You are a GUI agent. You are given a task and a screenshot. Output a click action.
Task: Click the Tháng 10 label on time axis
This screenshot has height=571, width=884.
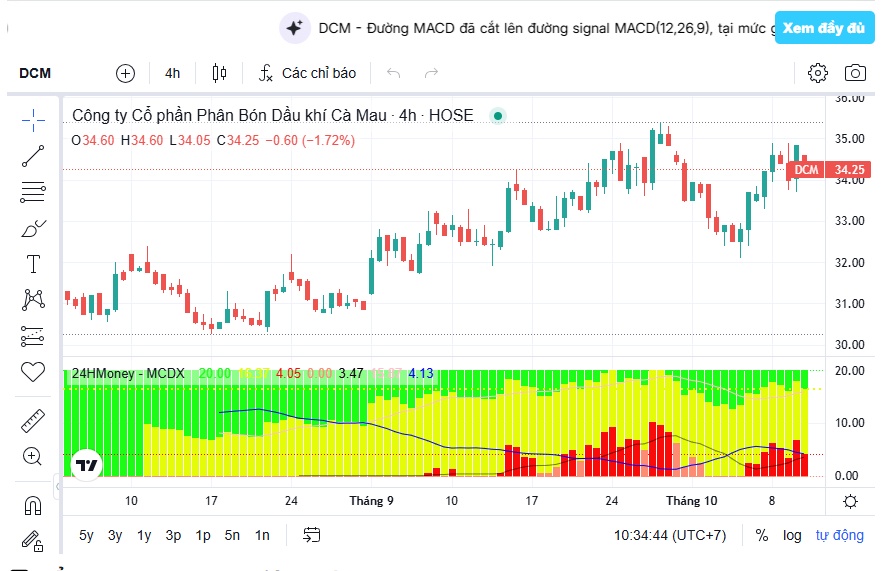692,501
